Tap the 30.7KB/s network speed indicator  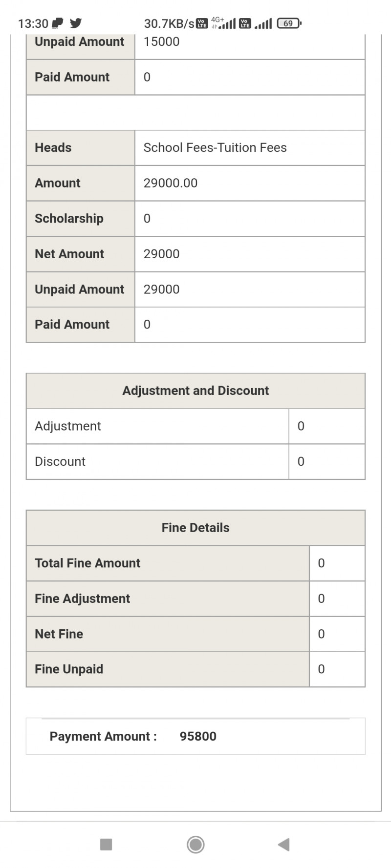pos(169,23)
